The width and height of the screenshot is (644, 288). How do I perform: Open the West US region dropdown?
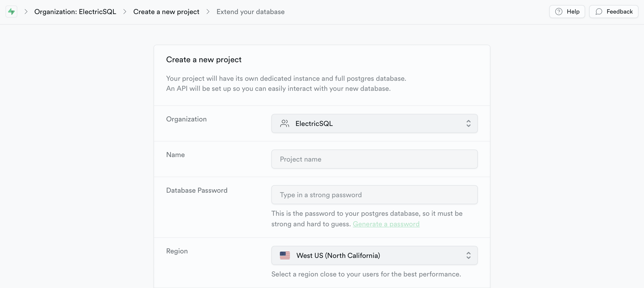click(374, 255)
